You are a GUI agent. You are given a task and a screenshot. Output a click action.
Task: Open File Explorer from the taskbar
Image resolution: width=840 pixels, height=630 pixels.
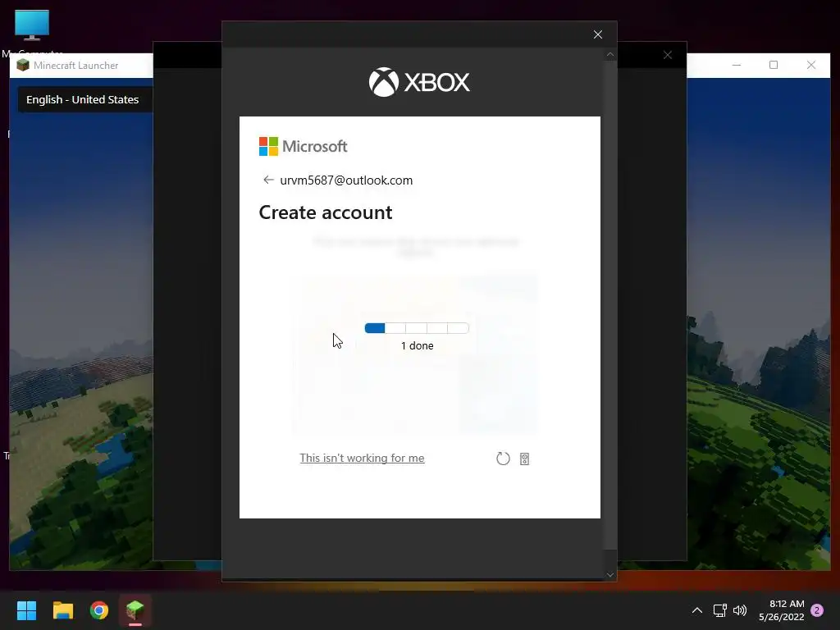62,610
